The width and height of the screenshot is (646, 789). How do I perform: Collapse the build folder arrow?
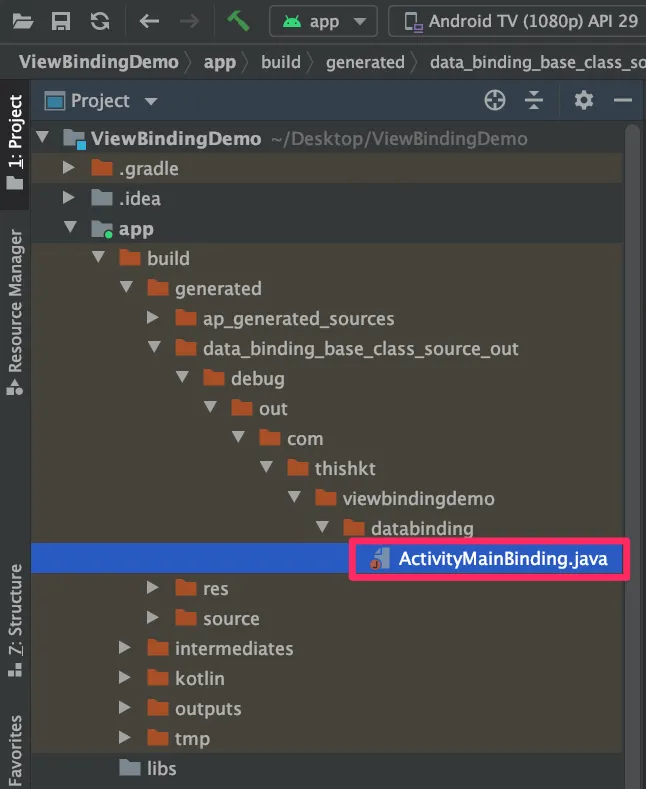click(x=99, y=258)
